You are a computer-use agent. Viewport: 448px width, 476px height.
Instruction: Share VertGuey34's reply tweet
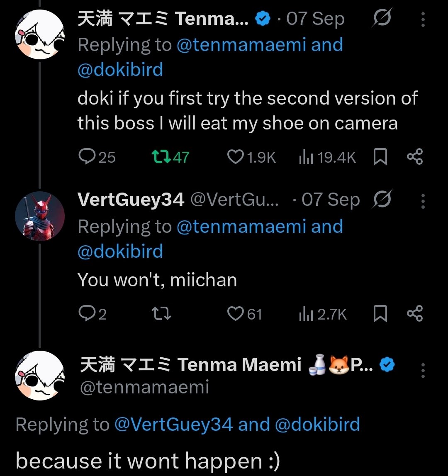point(414,314)
